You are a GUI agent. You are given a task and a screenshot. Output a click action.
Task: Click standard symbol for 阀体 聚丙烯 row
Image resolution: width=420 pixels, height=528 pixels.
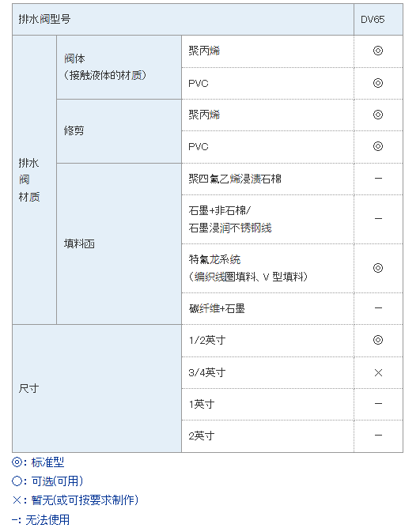click(378, 51)
